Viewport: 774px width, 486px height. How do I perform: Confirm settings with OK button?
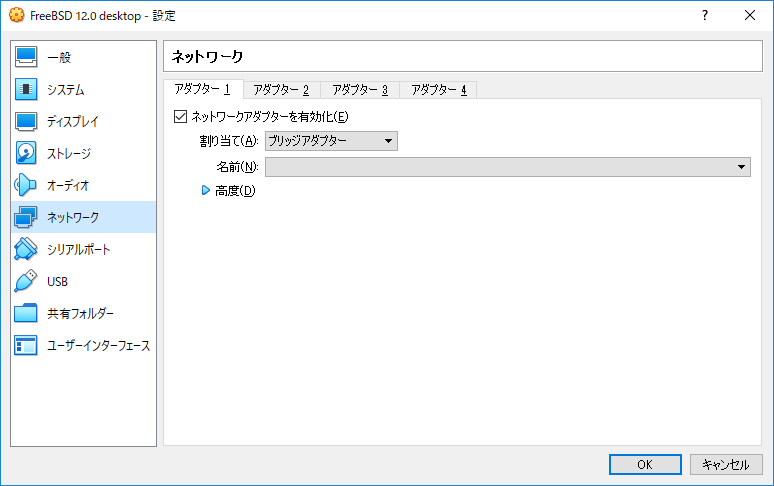[645, 465]
